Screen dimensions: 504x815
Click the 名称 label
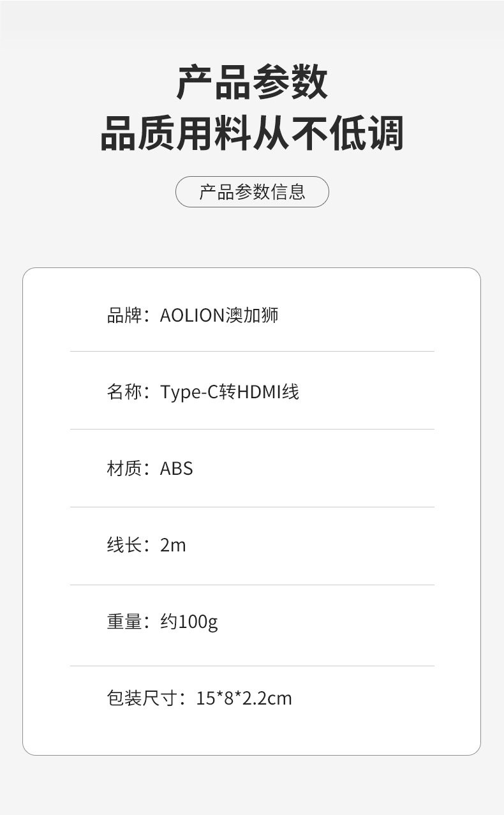click(124, 391)
